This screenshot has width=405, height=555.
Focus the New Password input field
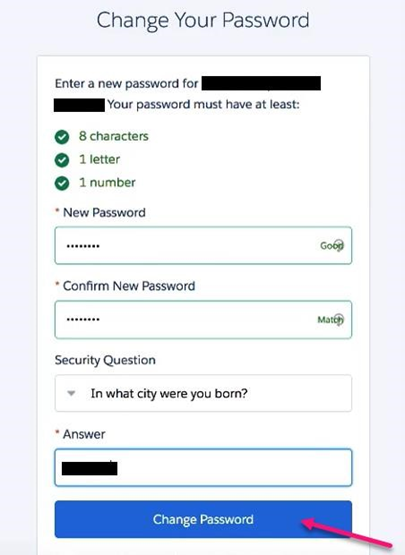[203, 245]
